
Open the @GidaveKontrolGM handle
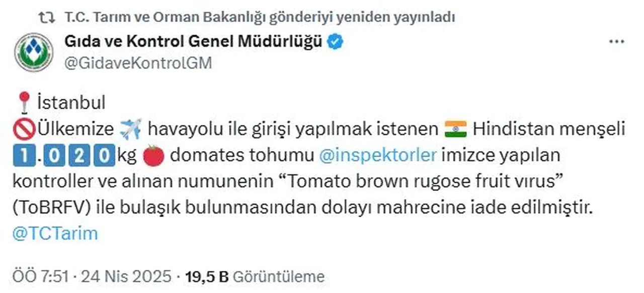point(138,63)
